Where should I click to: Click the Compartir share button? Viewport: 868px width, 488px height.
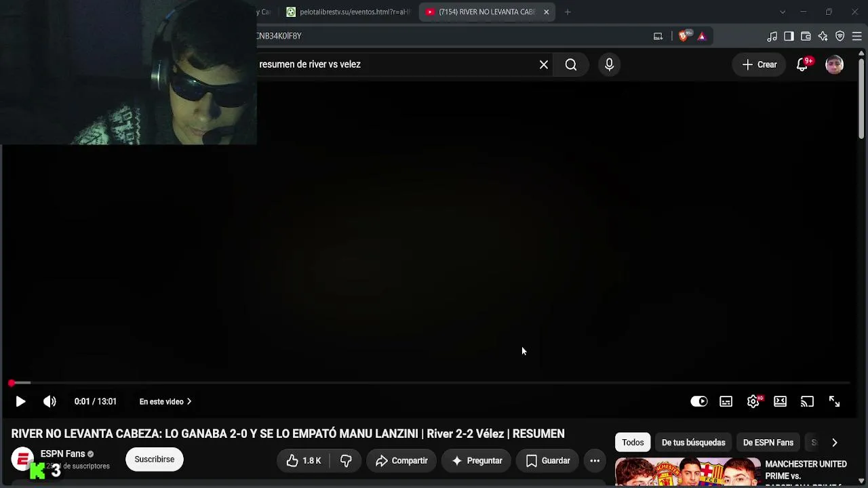coord(401,461)
